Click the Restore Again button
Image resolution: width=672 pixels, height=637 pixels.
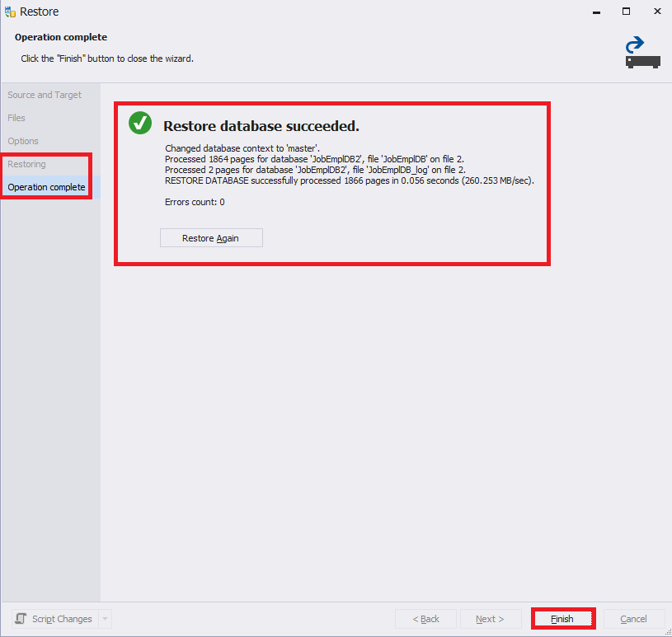coord(211,238)
